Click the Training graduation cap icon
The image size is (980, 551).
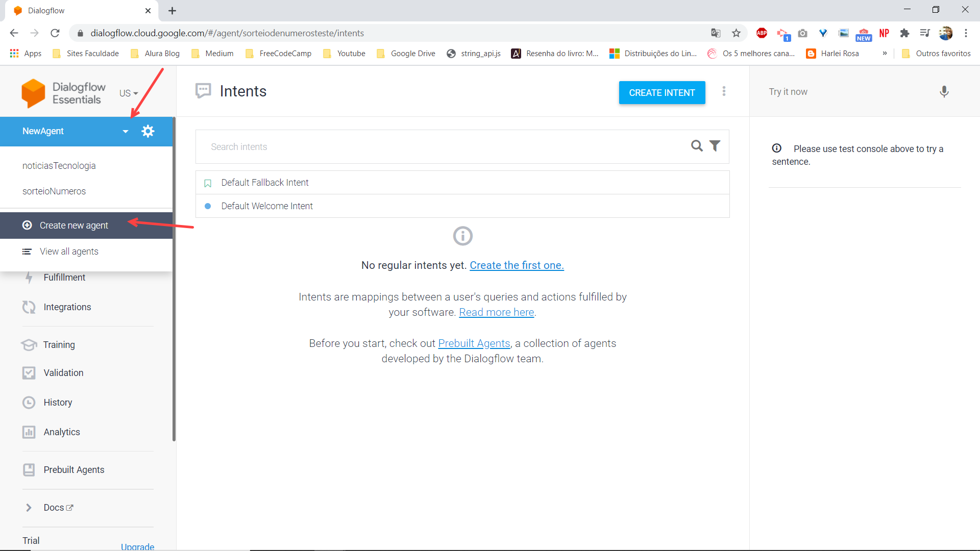29,345
